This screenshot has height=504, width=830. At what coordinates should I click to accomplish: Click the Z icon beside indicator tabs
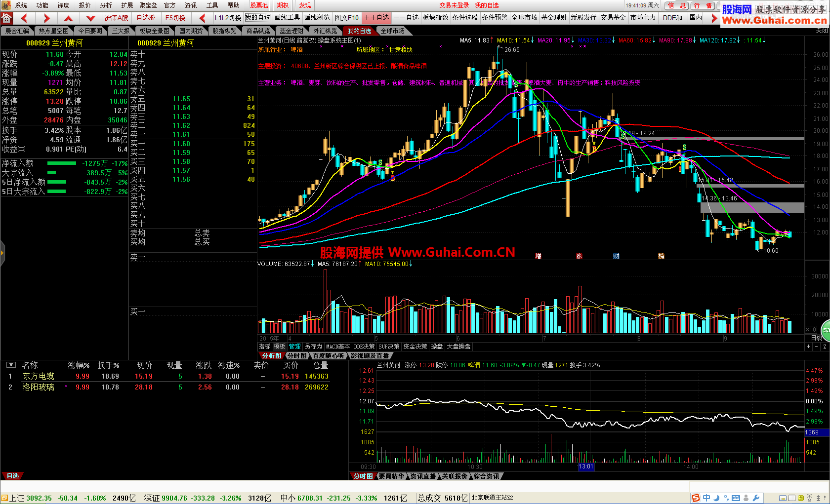tap(825, 347)
